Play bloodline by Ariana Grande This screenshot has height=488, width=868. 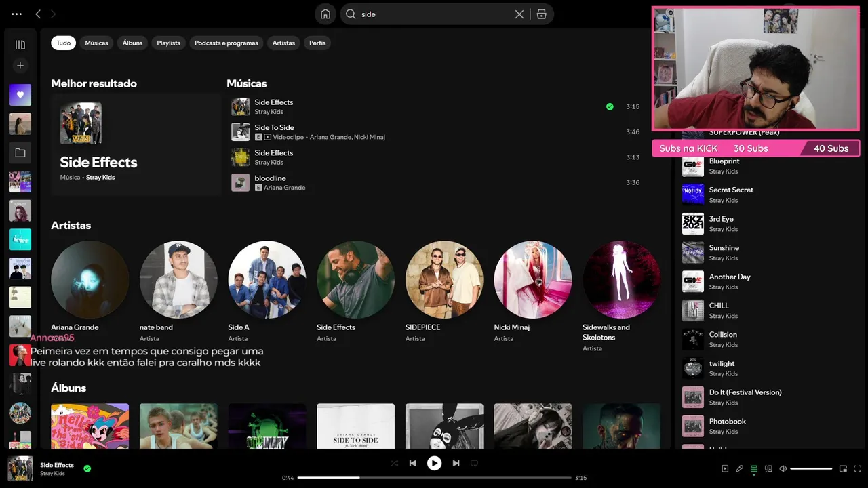tap(435, 183)
